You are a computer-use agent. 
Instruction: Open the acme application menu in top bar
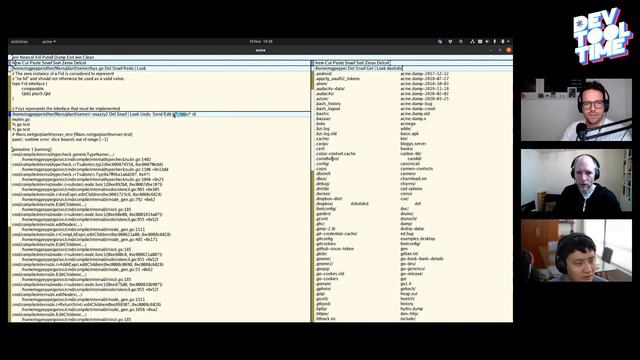coord(49,42)
